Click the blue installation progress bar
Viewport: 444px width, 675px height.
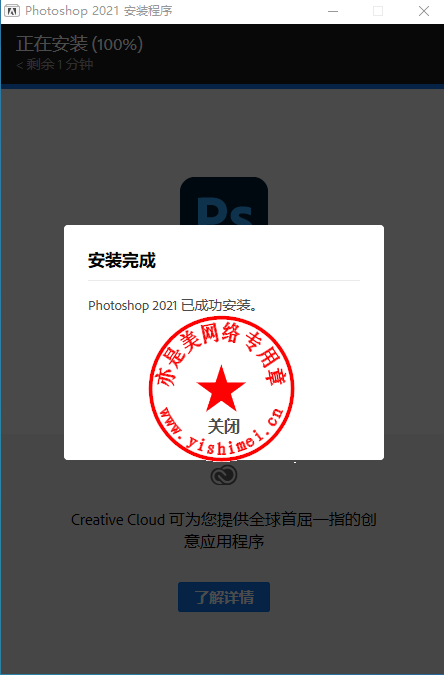click(222, 87)
